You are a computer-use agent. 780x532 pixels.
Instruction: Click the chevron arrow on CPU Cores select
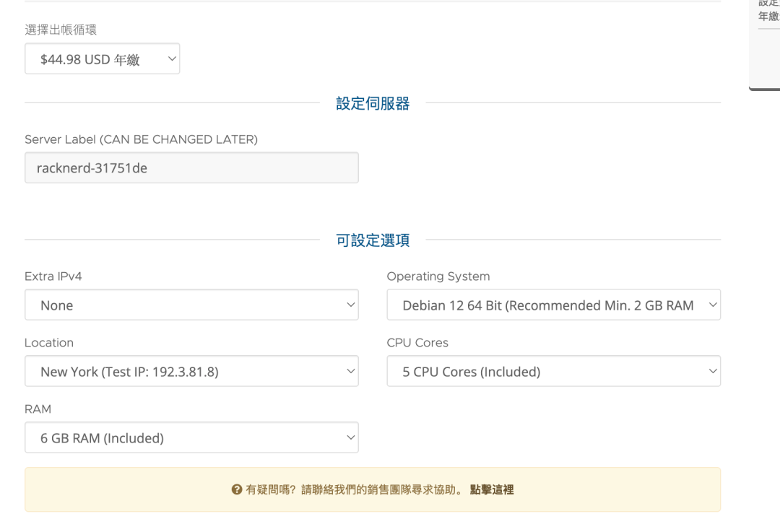click(x=713, y=372)
